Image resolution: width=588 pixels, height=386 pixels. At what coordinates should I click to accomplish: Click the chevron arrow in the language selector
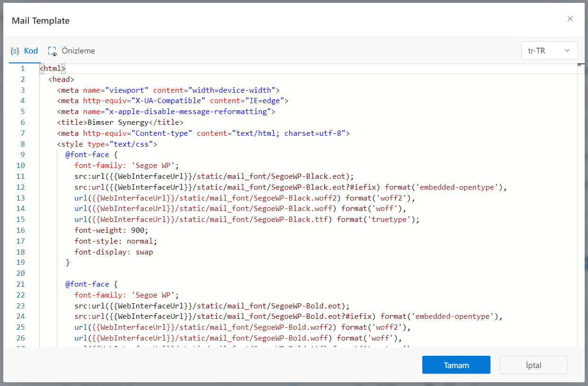click(x=567, y=51)
